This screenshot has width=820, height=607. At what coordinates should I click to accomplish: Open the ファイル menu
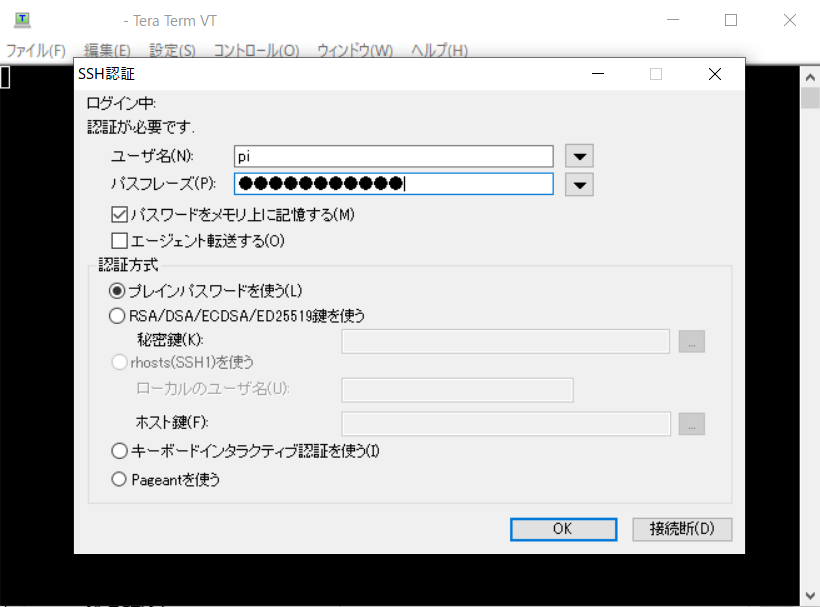[35, 50]
